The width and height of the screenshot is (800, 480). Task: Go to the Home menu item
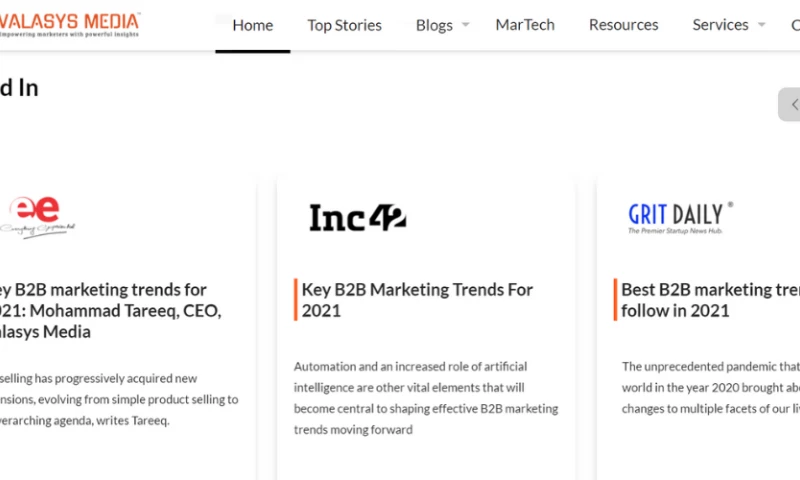point(252,25)
